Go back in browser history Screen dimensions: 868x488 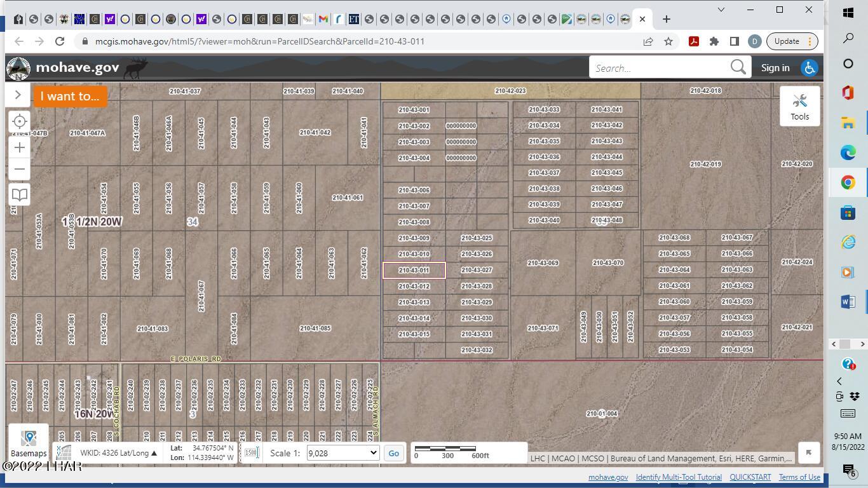click(x=19, y=41)
